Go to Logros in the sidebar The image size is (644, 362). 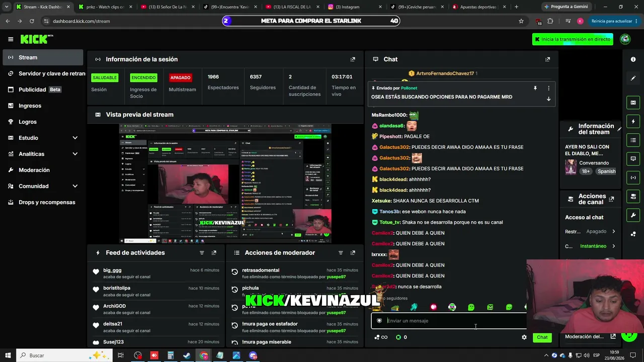(x=43, y=122)
